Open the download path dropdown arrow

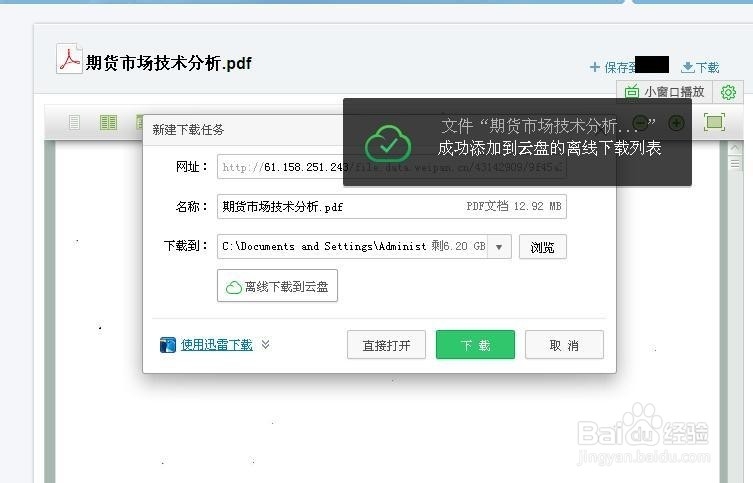tap(499, 247)
